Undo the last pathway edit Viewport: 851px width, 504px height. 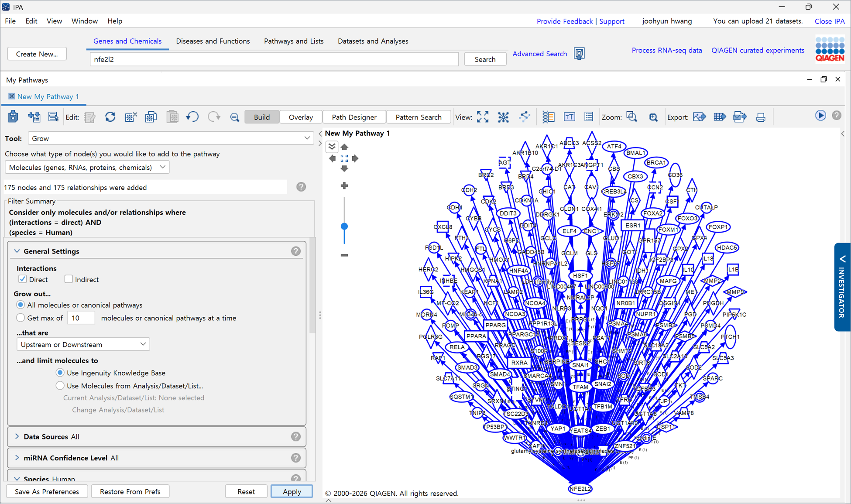(x=192, y=117)
